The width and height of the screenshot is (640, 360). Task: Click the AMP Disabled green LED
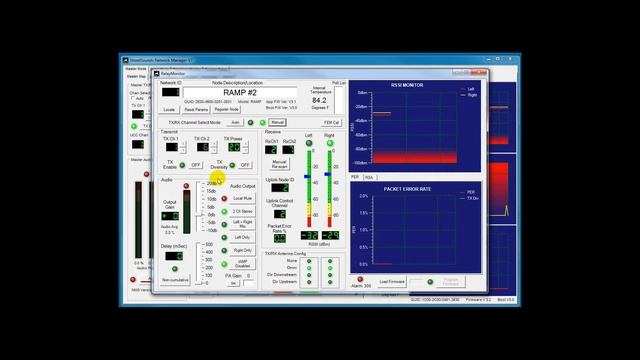click(224, 264)
